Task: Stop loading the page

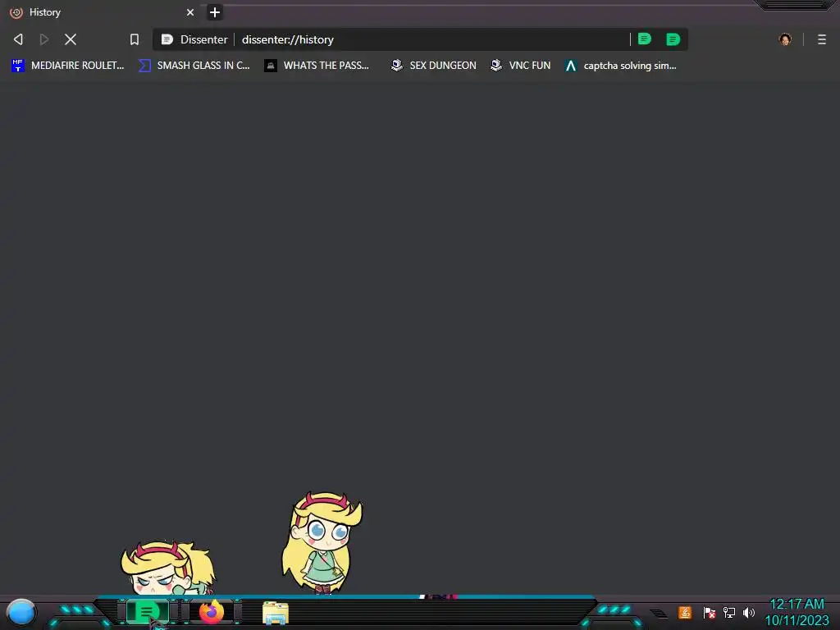Action: point(71,39)
